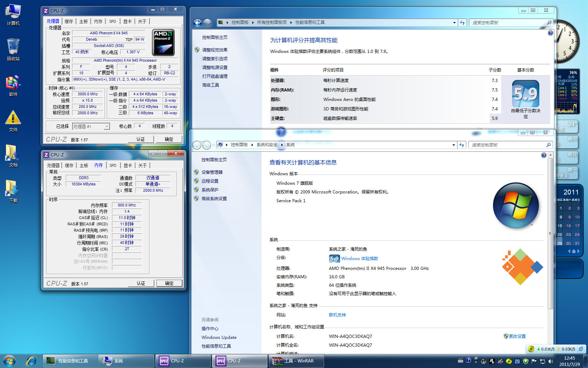Screen dimensions: 588x368
Task: Click scroll-up arrow in 系统 window
Action: tap(550, 155)
